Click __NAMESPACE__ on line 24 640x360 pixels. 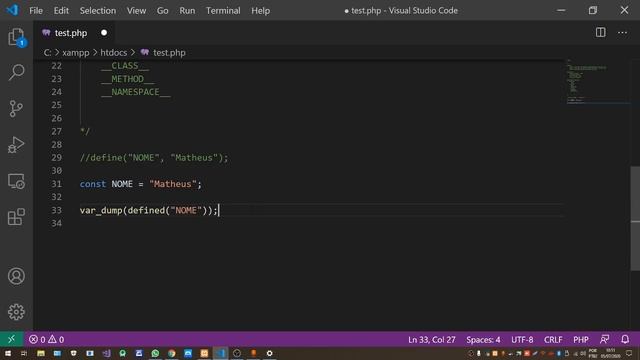[x=136, y=92]
